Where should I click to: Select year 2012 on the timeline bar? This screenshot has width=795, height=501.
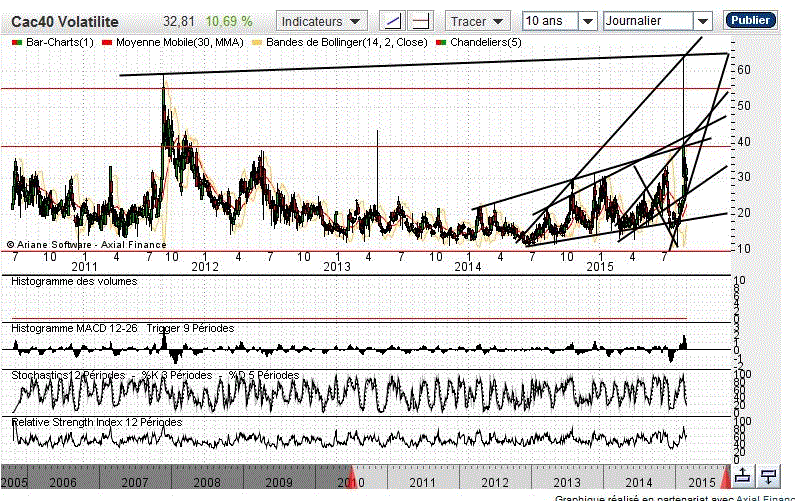click(494, 482)
